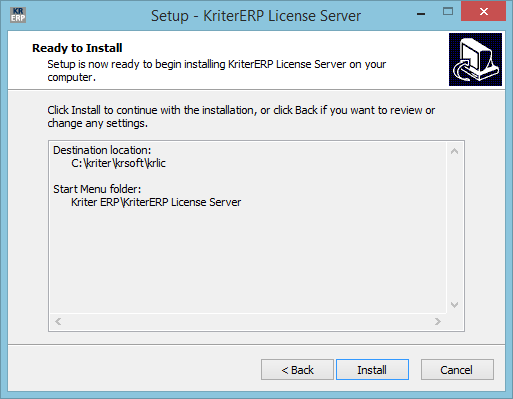Click the horizontal scroll right arrow
Viewport: 513px width, 399px height.
(x=438, y=321)
